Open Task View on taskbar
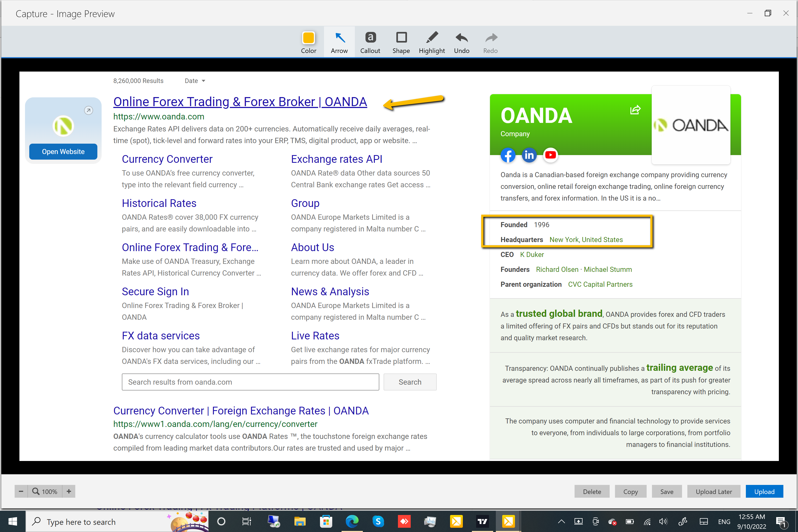This screenshot has width=798, height=532. click(x=247, y=521)
